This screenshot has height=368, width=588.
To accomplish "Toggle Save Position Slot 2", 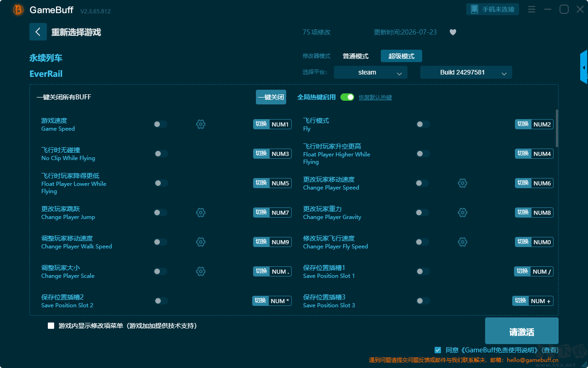I will [x=161, y=301].
